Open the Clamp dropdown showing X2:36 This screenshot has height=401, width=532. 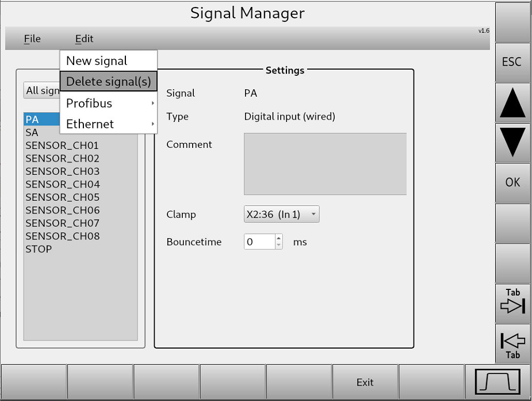pyautogui.click(x=281, y=213)
